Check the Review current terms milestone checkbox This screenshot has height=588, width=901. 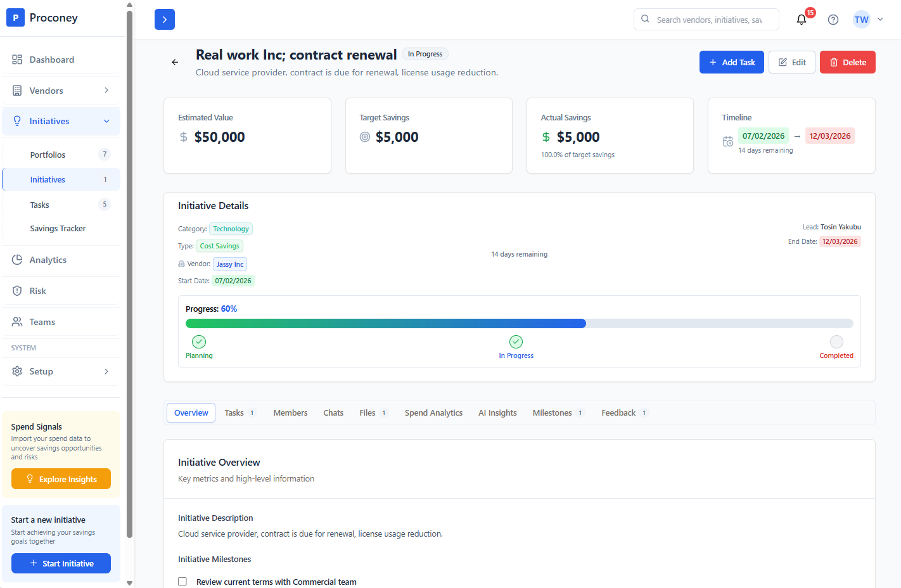pos(182,582)
